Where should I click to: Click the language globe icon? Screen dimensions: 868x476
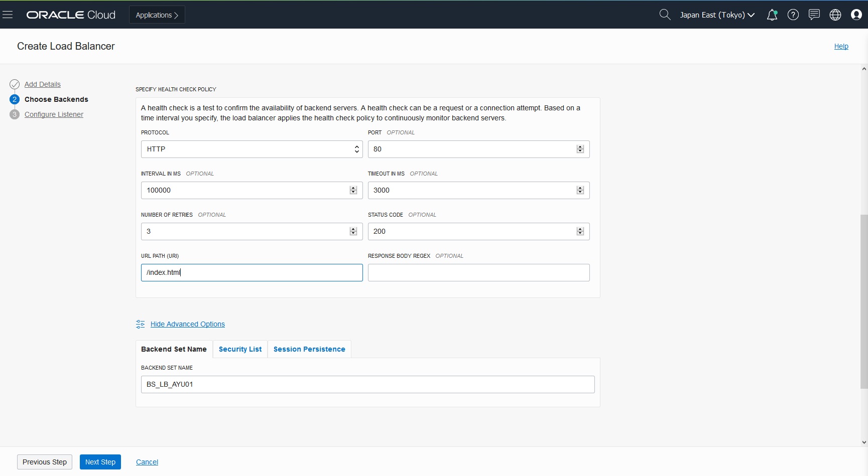tap(835, 15)
